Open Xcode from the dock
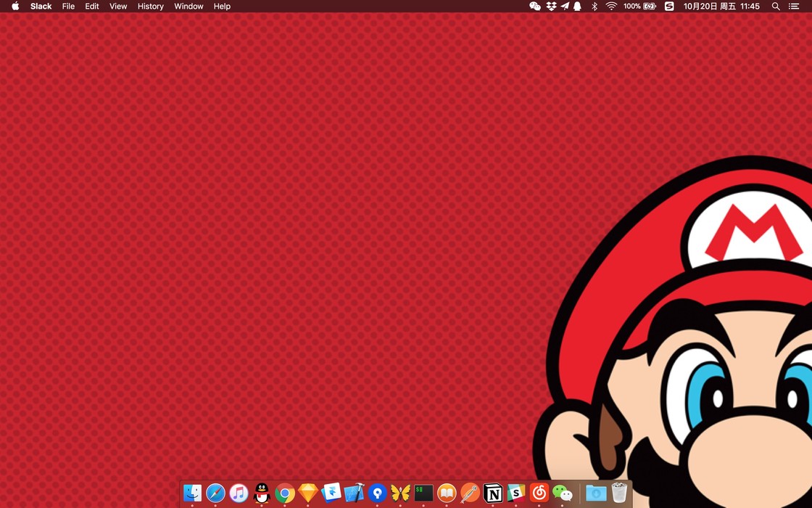The height and width of the screenshot is (508, 812). coord(354,493)
